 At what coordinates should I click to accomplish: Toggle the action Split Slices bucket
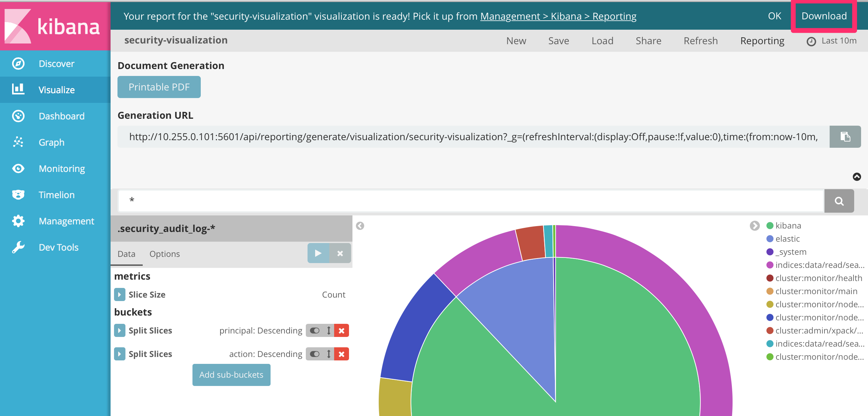pos(315,354)
